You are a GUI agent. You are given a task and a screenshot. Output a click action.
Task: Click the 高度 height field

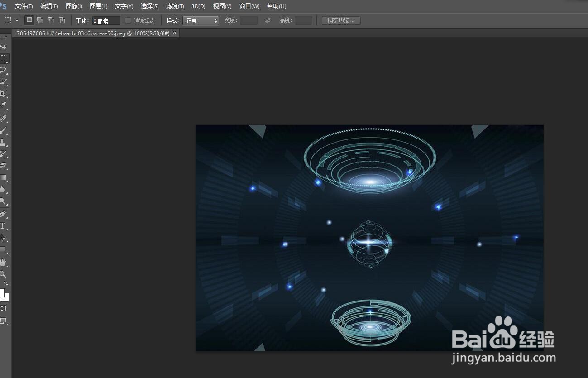[x=303, y=20]
